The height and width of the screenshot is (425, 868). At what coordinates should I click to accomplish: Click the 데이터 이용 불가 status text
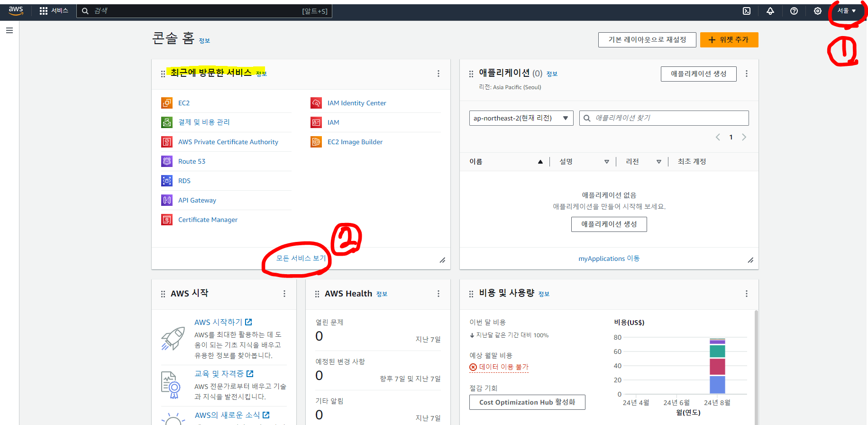tap(503, 367)
